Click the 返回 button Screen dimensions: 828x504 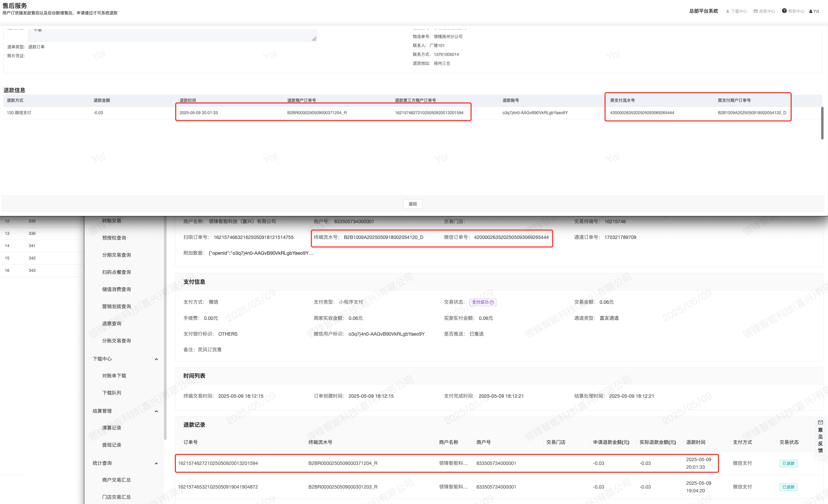point(412,204)
